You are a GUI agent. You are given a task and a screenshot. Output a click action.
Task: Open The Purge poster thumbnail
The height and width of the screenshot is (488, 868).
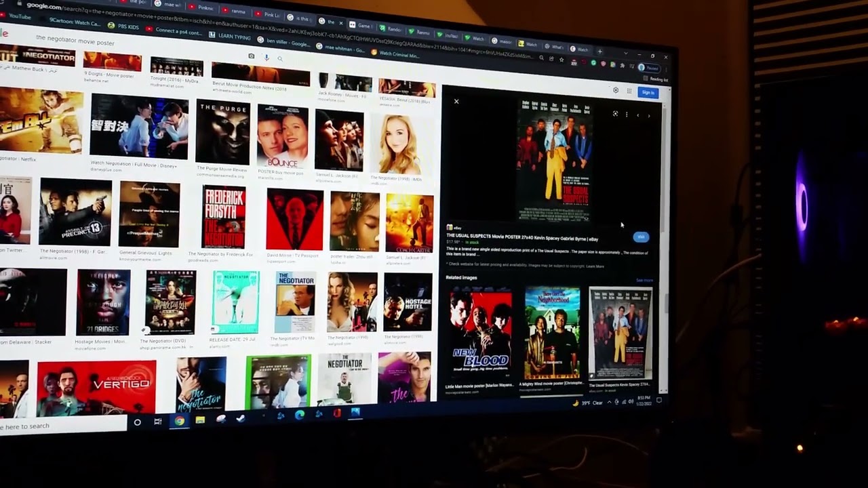pos(222,131)
